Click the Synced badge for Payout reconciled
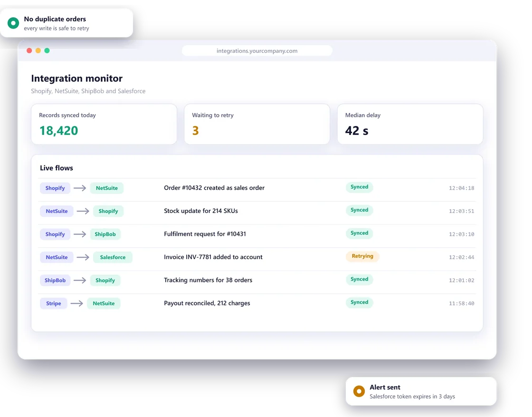The width and height of the screenshot is (532, 417). coord(359,302)
